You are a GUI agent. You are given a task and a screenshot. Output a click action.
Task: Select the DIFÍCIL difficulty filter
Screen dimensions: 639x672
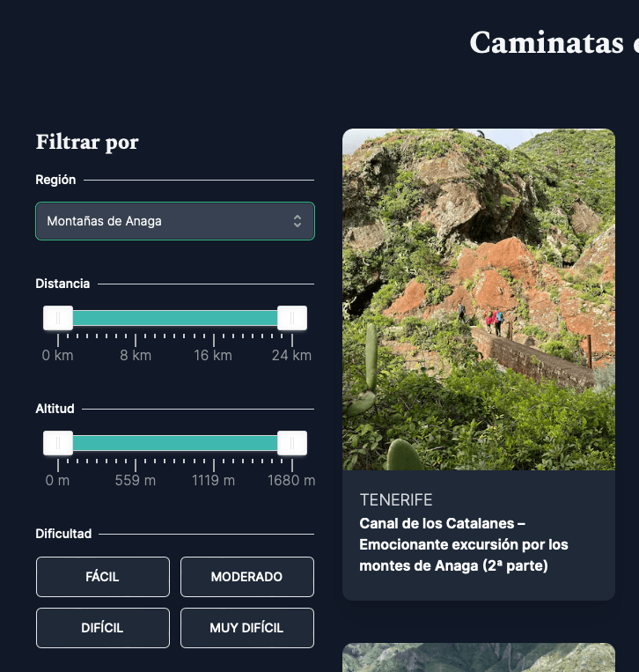tap(102, 628)
